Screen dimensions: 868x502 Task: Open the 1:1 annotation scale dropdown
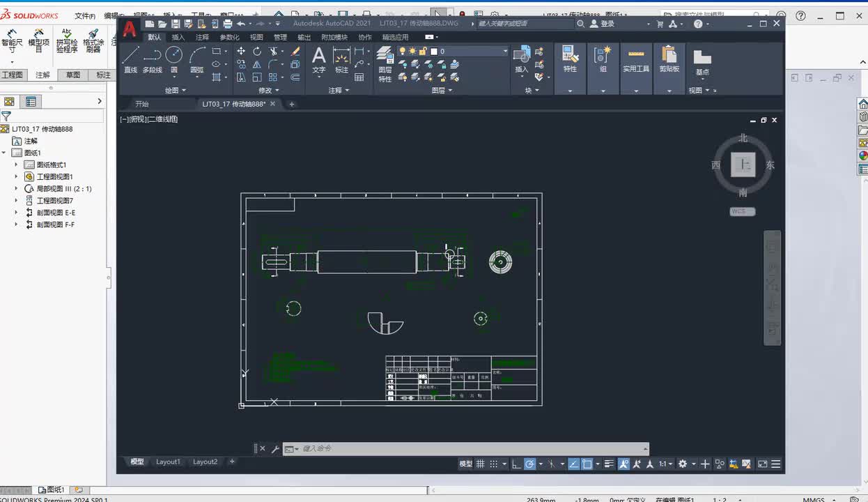point(667,464)
